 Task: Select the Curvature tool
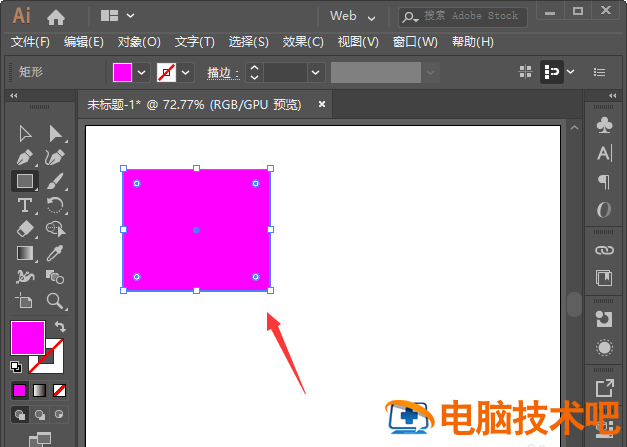tap(55, 158)
